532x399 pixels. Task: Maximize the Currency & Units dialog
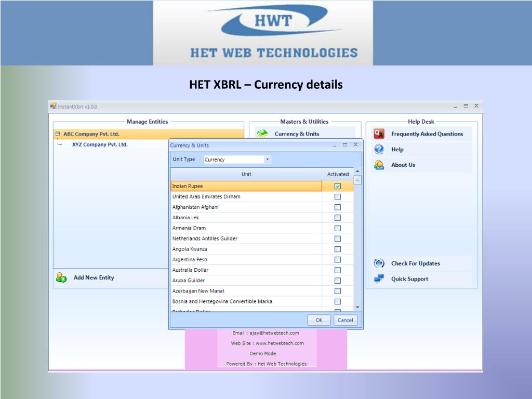(x=345, y=144)
